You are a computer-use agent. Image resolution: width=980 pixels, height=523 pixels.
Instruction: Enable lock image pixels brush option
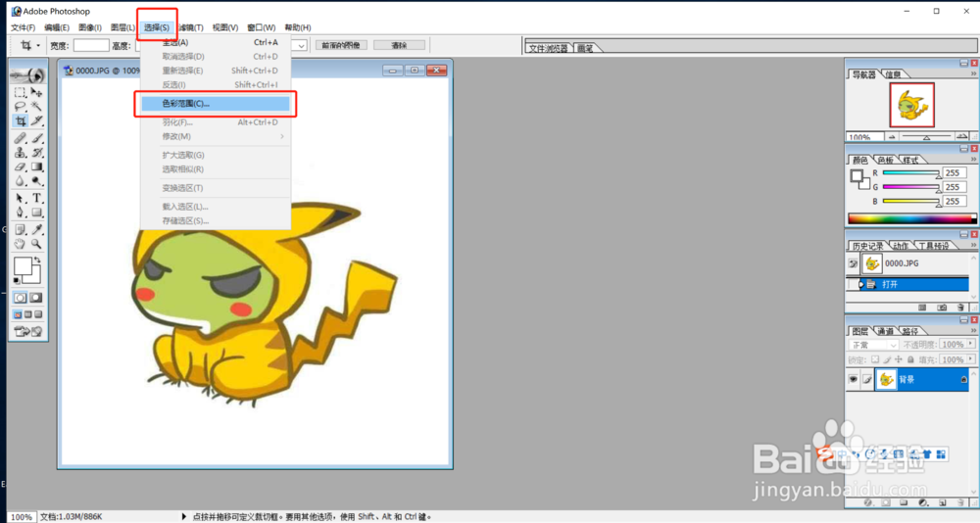pyautogui.click(x=887, y=359)
